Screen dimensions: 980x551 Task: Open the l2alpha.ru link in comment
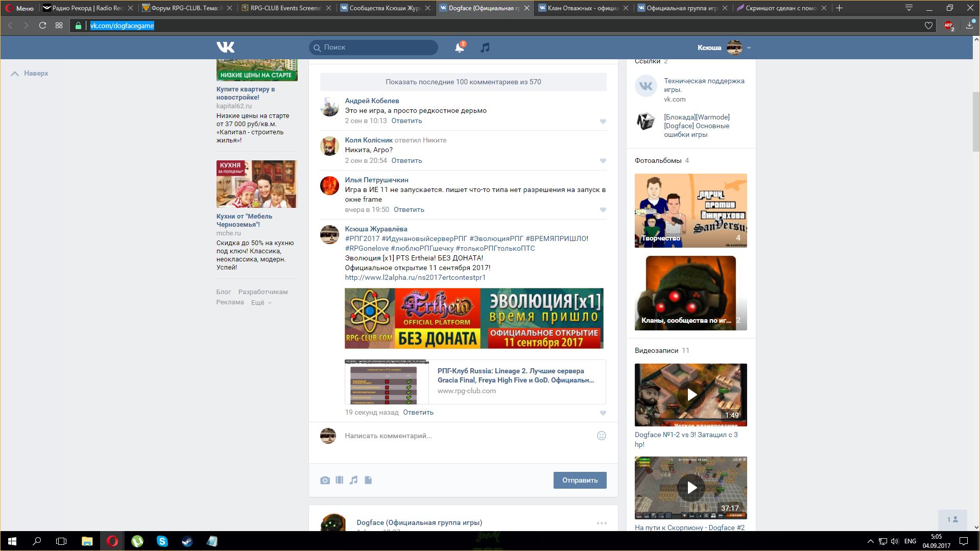tap(415, 277)
